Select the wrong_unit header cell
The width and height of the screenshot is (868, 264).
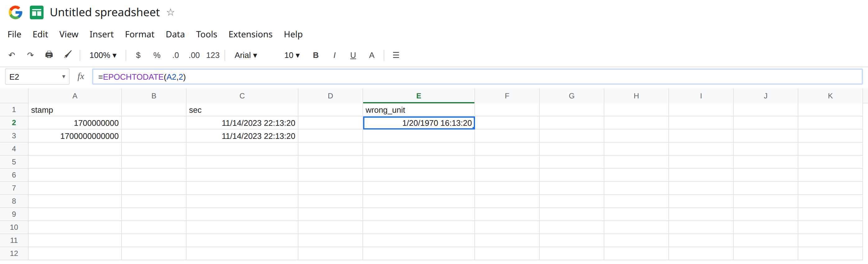tap(418, 110)
